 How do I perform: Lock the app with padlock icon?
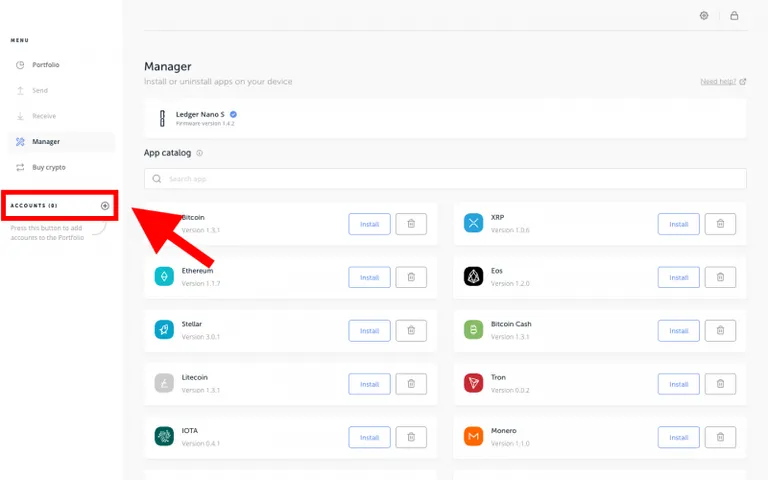734,16
